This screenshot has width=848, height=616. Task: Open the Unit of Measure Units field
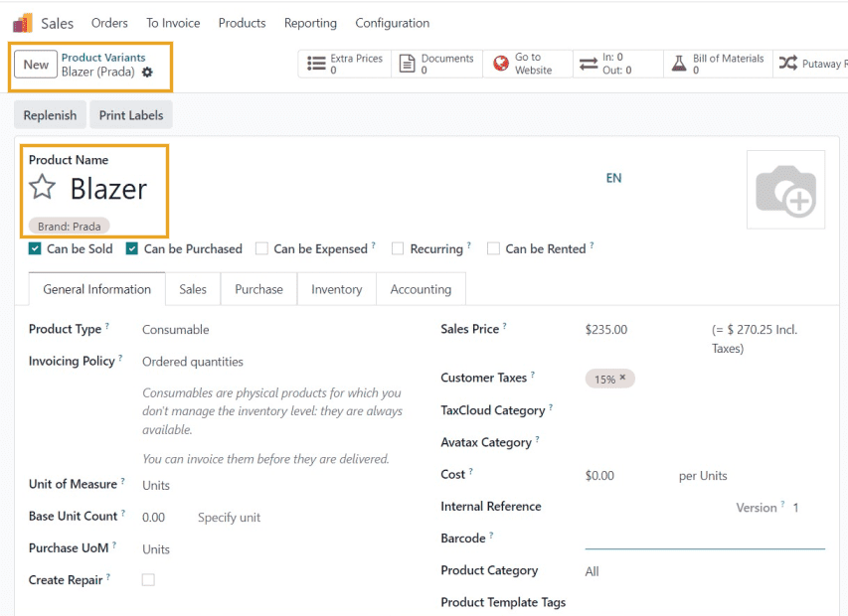click(156, 486)
